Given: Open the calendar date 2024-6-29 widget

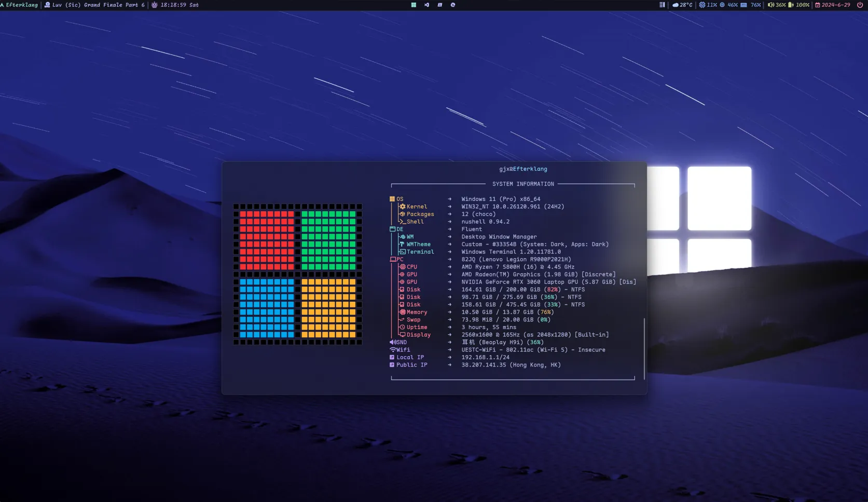Looking at the screenshot, I should point(833,5).
